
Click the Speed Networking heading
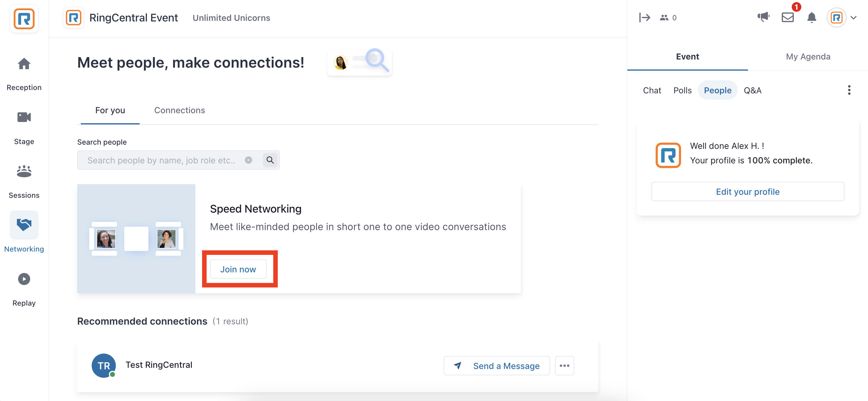pos(255,209)
